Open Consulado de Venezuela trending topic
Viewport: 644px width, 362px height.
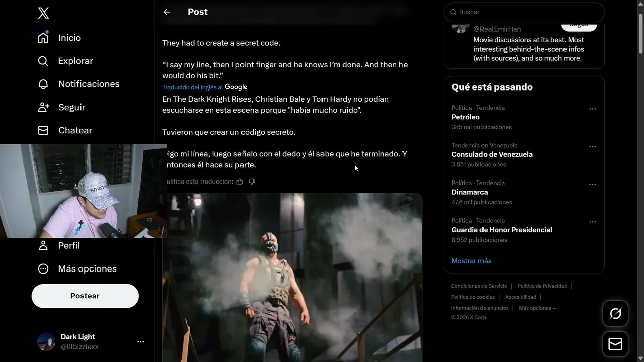492,154
